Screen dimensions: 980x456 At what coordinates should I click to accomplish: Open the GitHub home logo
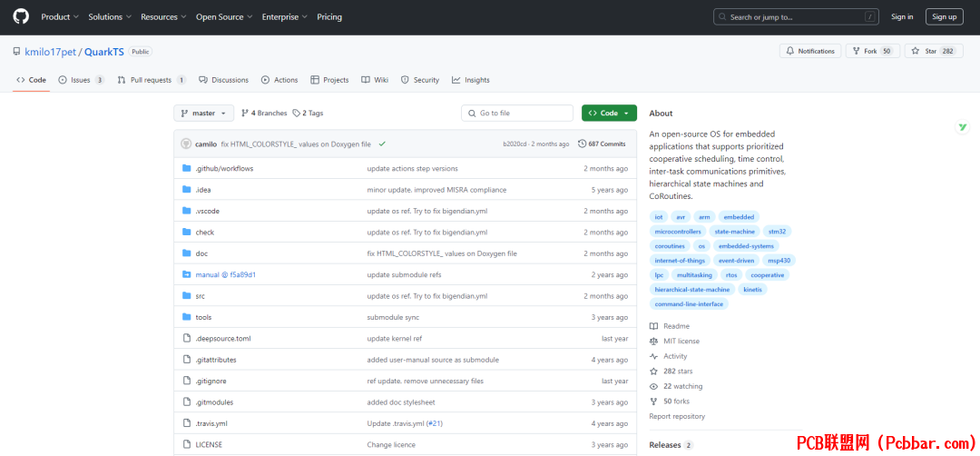pos(21,17)
